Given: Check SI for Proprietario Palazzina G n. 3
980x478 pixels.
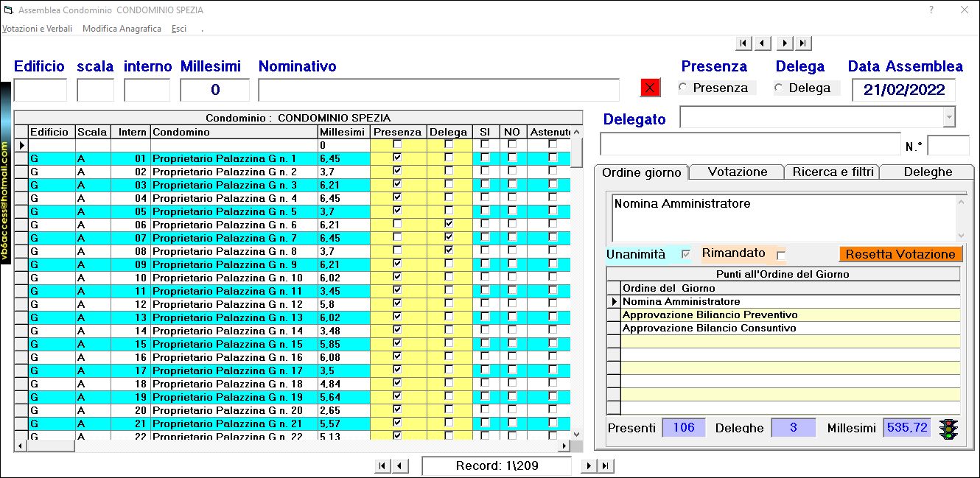Looking at the screenshot, I should coord(485,185).
